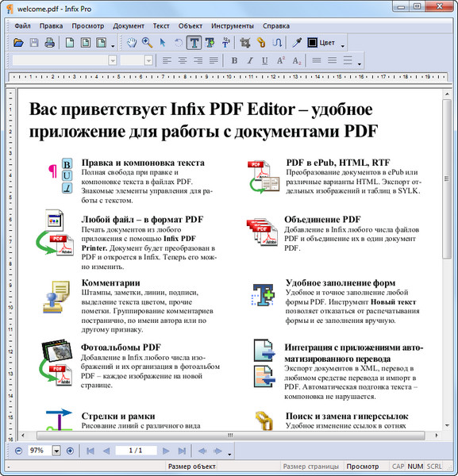The width and height of the screenshot is (458, 476).
Task: Select the Hyperlink chain tool
Action: click(x=261, y=43)
